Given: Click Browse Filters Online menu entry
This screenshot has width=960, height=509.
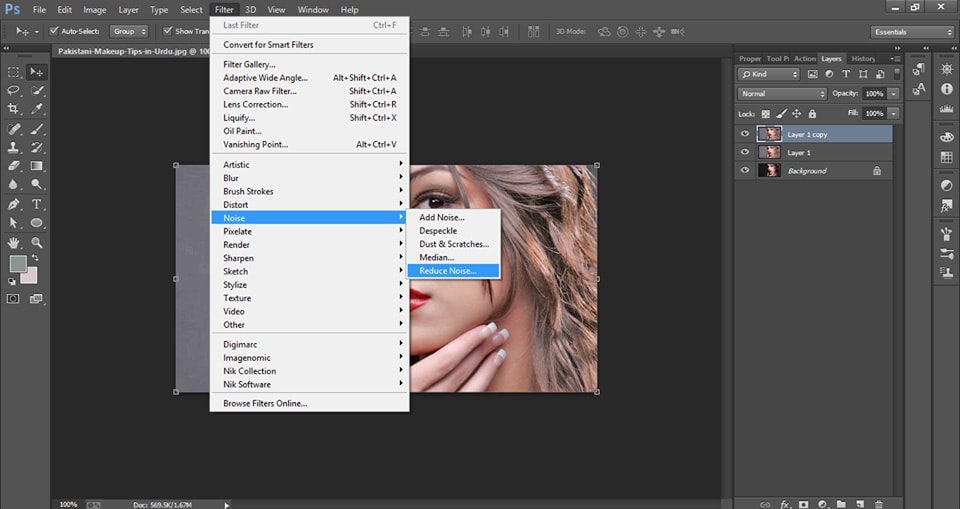Looking at the screenshot, I should 265,403.
